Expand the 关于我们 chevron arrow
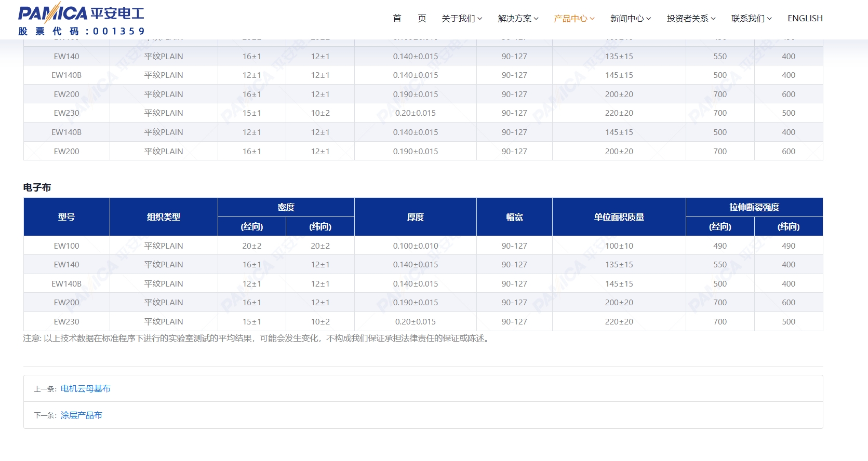Viewport: 868px width, 461px height. [x=480, y=19]
